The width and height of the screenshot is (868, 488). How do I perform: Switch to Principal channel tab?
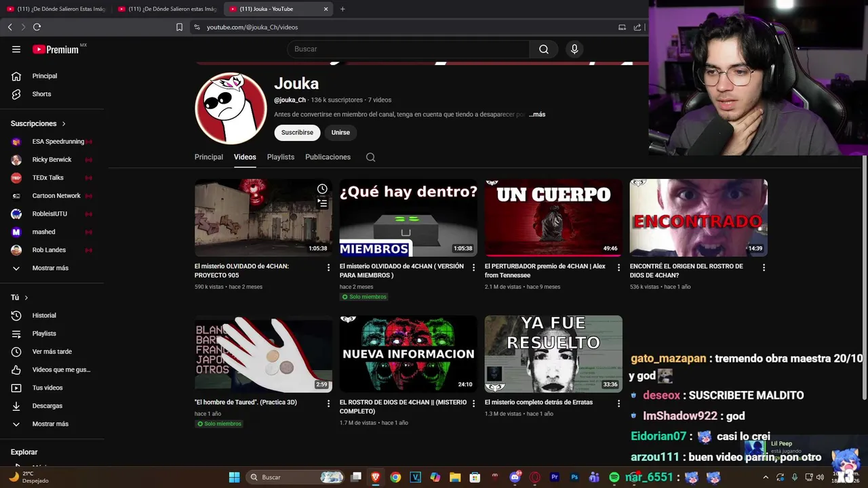[x=209, y=157]
